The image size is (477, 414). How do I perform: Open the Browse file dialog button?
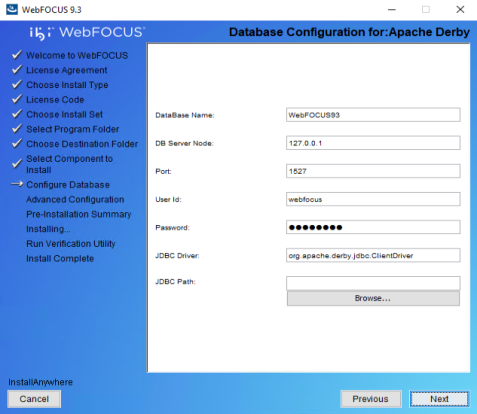pyautogui.click(x=373, y=298)
